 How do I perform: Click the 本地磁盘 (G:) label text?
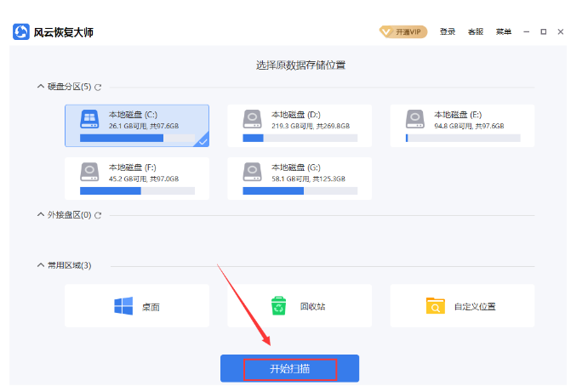[x=296, y=167]
